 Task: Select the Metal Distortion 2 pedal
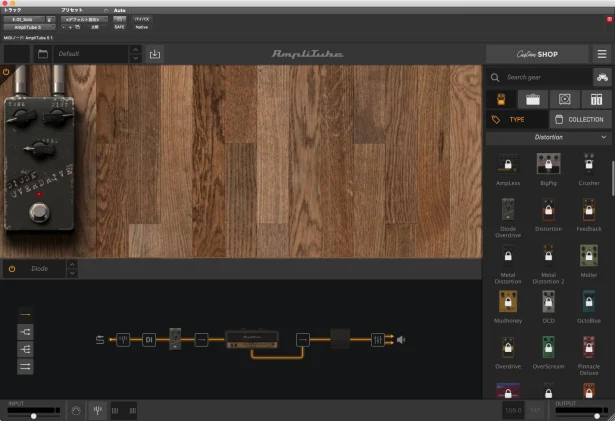coord(548,256)
